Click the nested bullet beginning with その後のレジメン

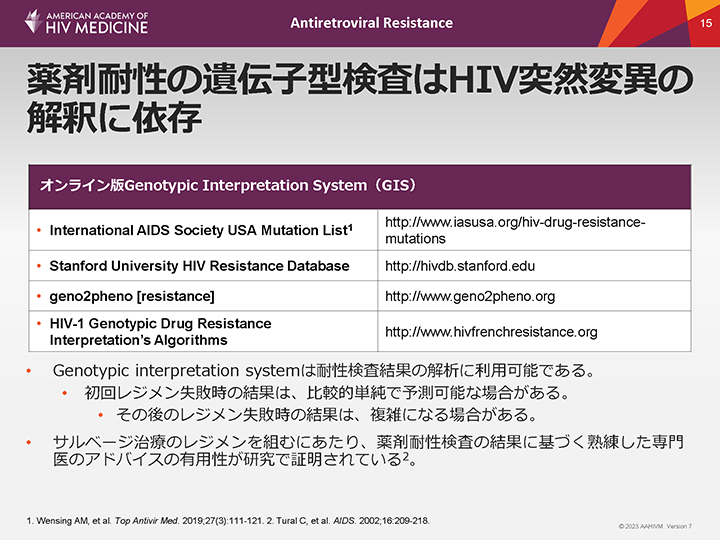[342, 414]
